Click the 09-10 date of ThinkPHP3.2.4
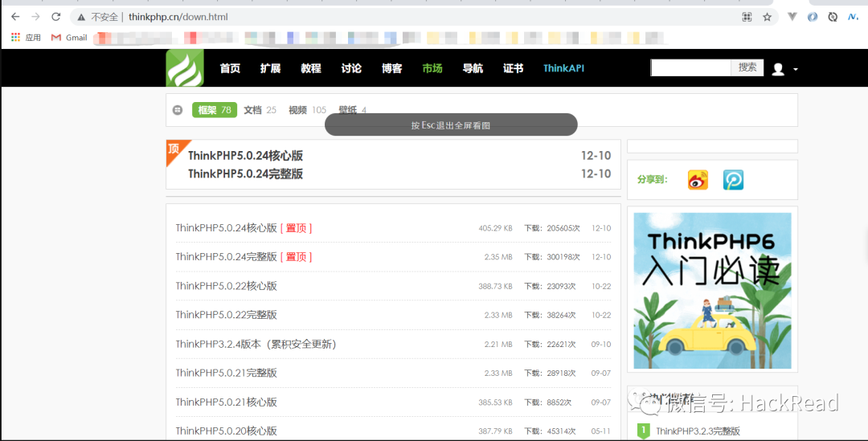The image size is (868, 441). coord(600,344)
